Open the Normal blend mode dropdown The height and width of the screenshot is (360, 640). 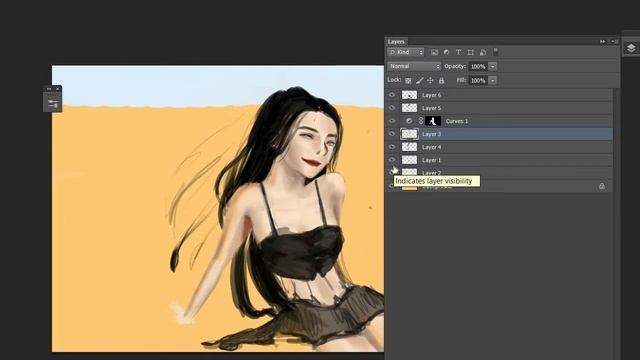(414, 66)
